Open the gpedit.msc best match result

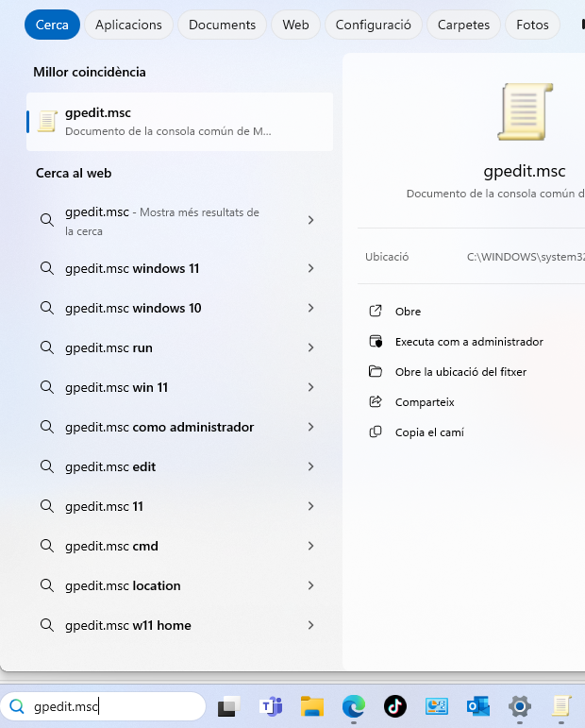(179, 122)
